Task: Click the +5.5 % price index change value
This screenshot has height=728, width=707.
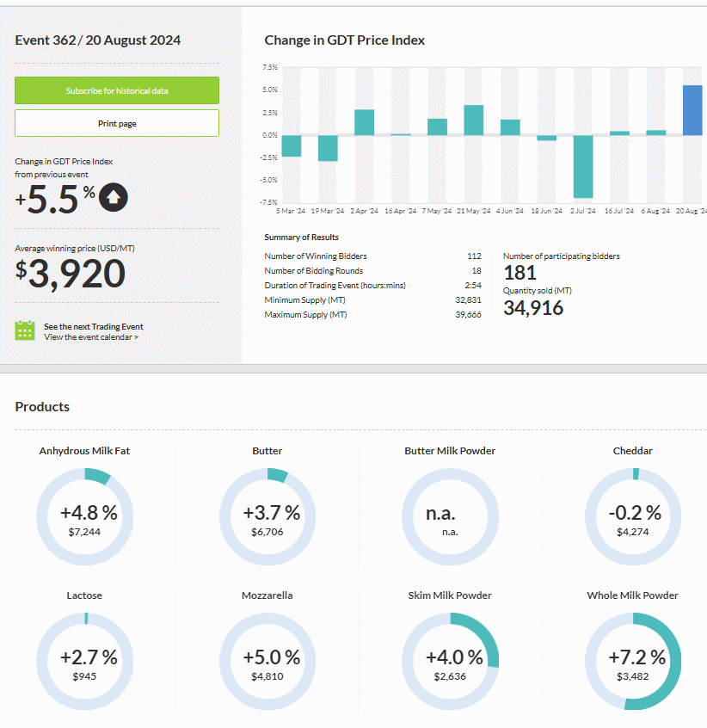Action: coord(55,199)
